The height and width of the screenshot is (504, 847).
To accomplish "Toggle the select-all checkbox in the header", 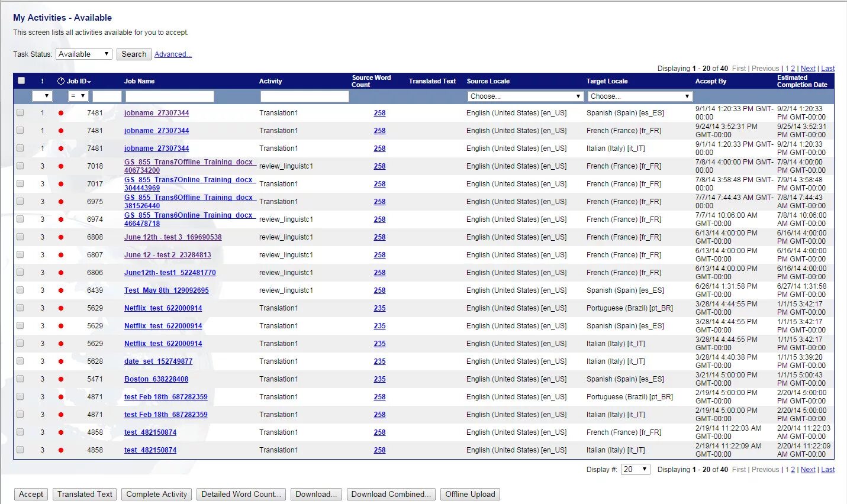I will click(x=21, y=80).
